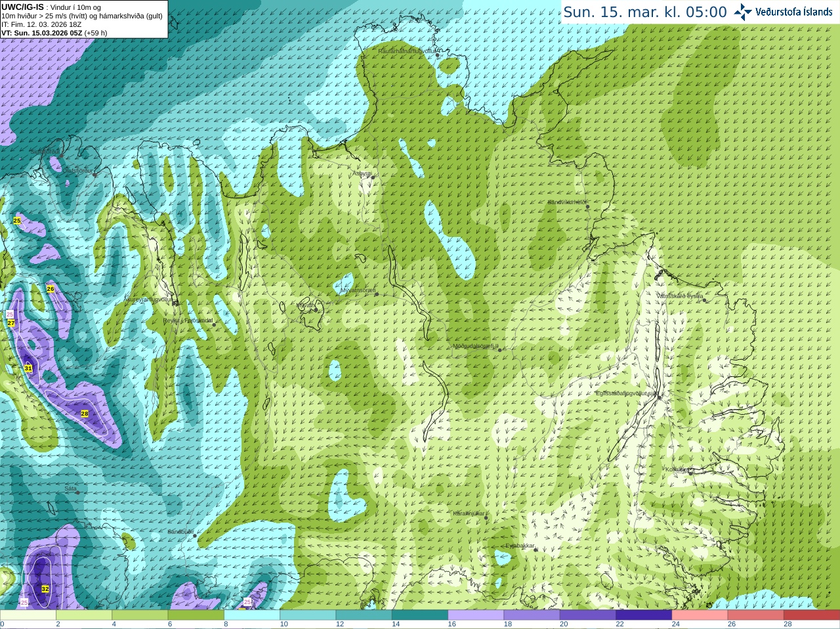Click the Sandbúðir station marker
The image size is (840, 629).
click(x=194, y=536)
